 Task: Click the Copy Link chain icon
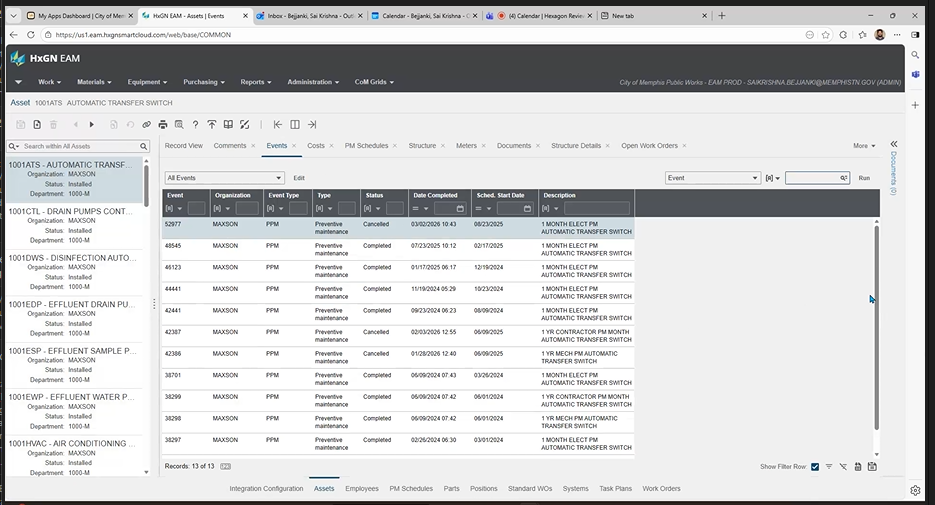[146, 125]
